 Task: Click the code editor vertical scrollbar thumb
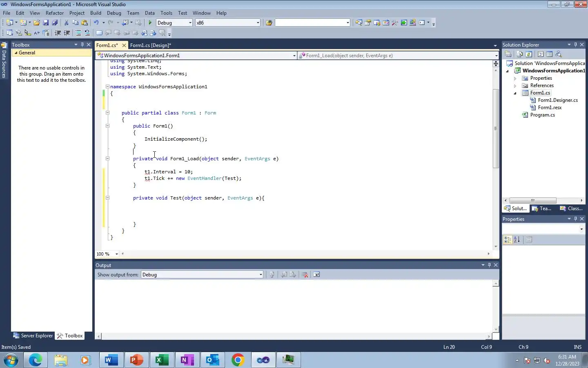tap(496, 129)
